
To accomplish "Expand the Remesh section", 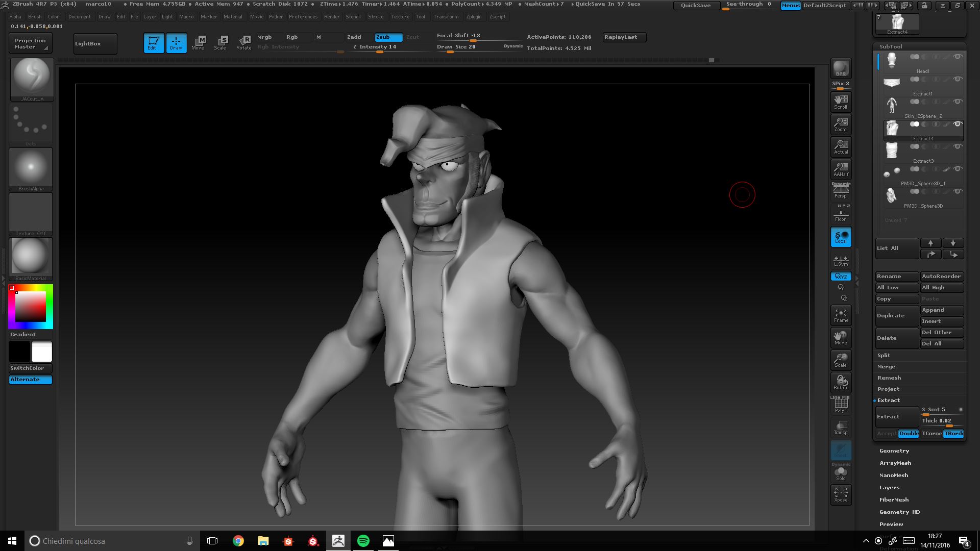I will click(889, 378).
